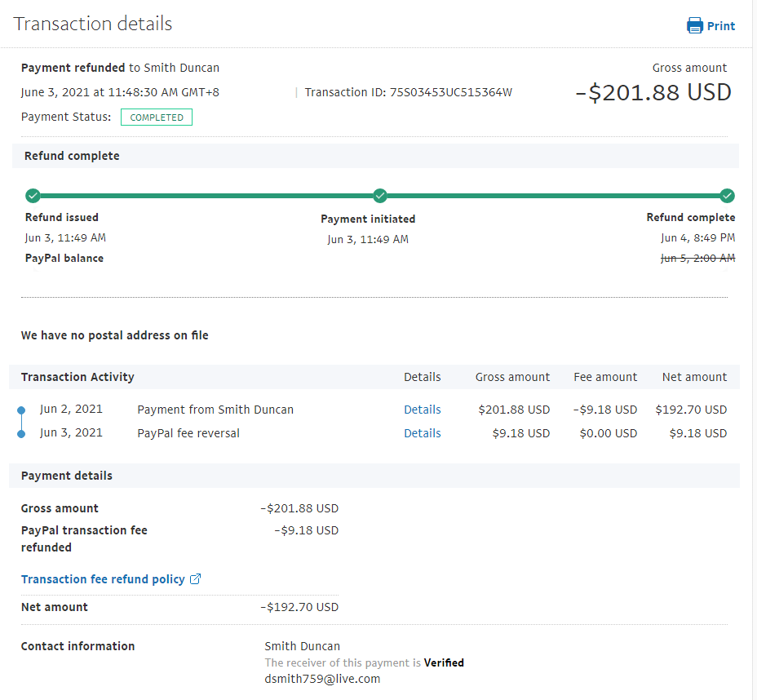This screenshot has height=700, width=757.
Task: Click the Refund complete section header
Action: 72,156
